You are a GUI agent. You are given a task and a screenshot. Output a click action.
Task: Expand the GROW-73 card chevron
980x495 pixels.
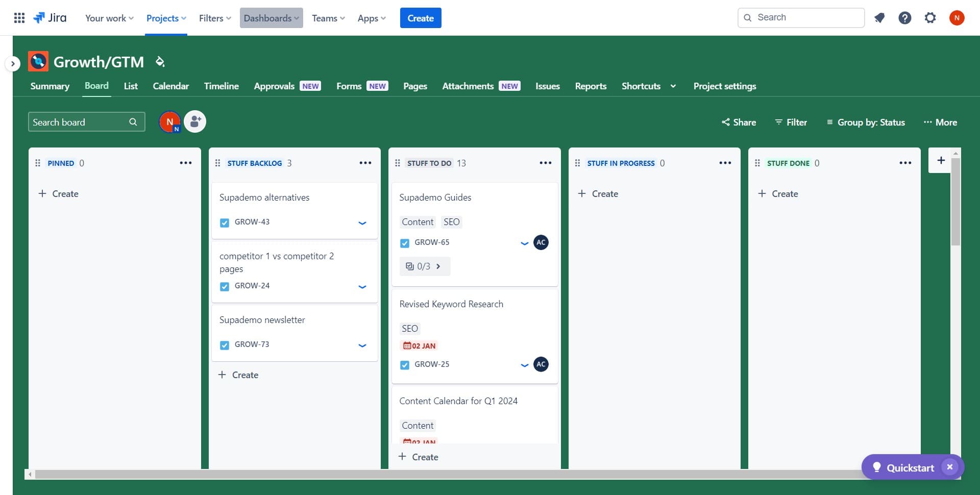pyautogui.click(x=362, y=345)
